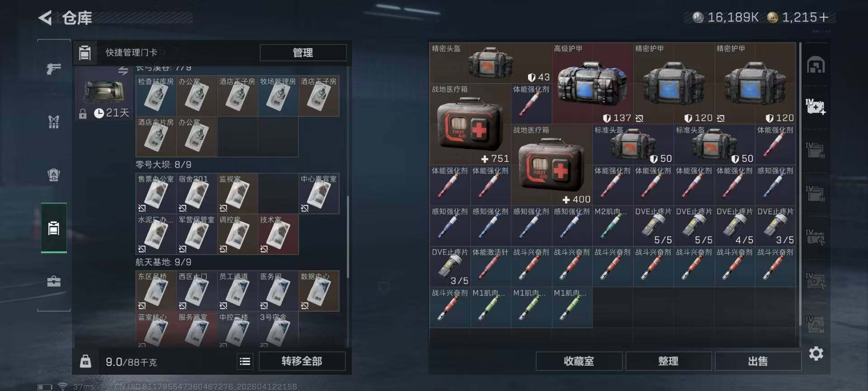Select the keycard holder sidebar tab

click(54, 228)
